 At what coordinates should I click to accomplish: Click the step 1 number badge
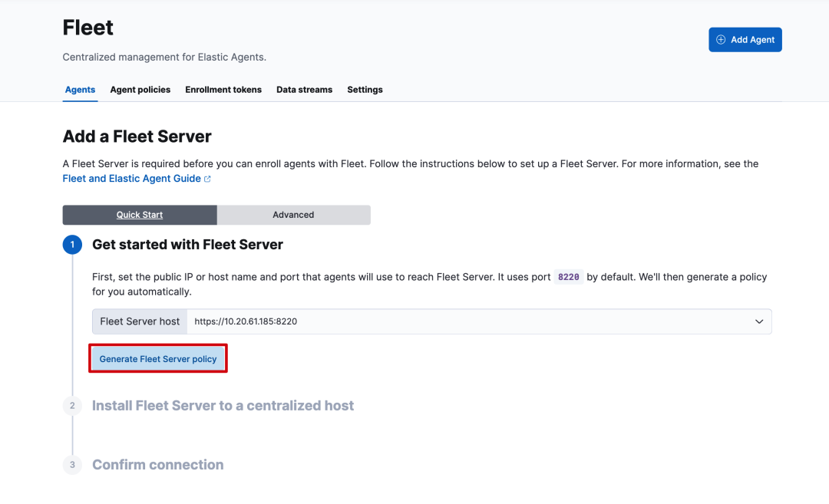(72, 245)
